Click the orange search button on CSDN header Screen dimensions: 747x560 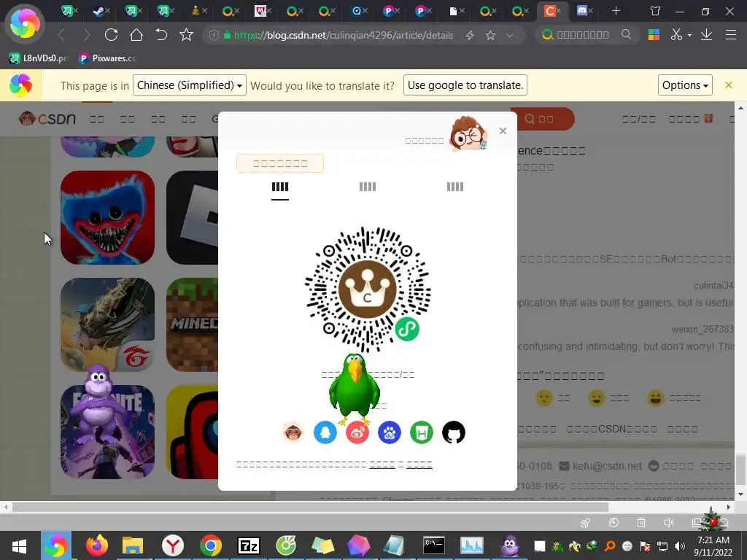(x=542, y=119)
